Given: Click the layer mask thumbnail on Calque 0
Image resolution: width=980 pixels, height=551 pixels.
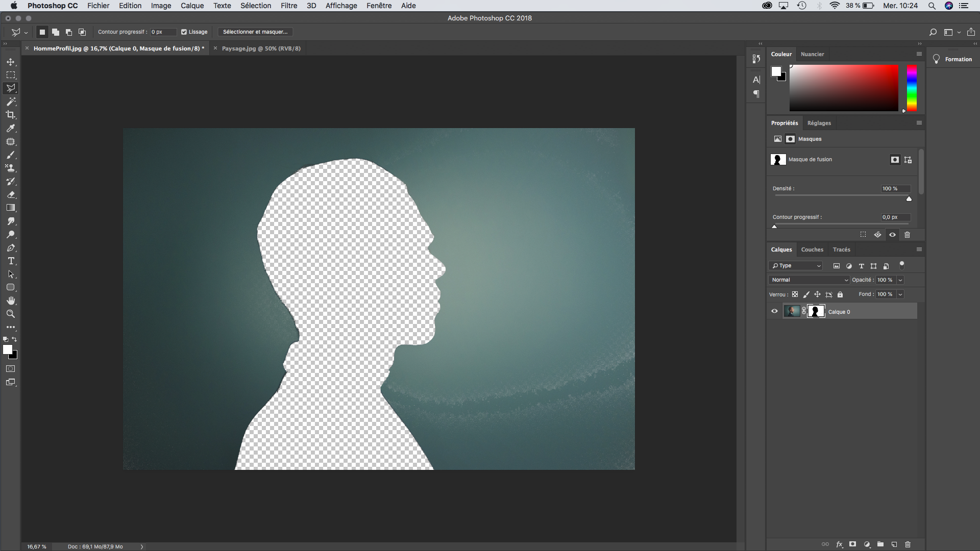Looking at the screenshot, I should coord(817,311).
